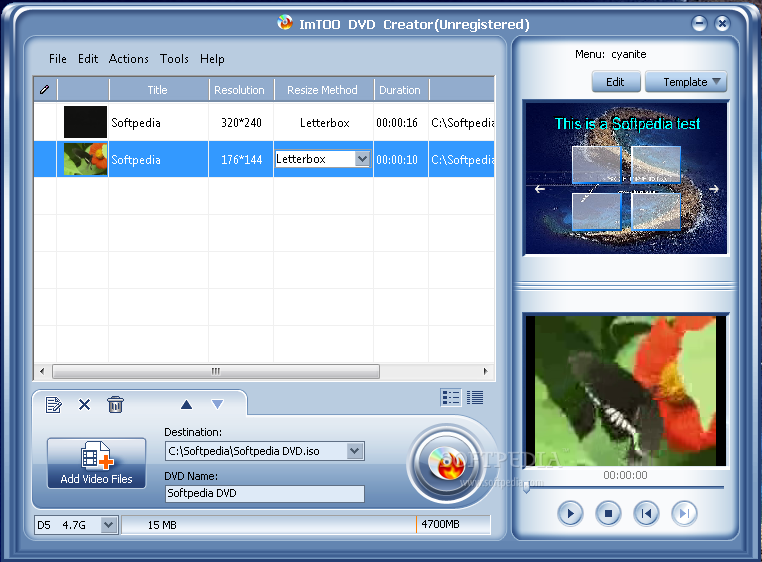Click the pencil column header icon

pos(45,89)
